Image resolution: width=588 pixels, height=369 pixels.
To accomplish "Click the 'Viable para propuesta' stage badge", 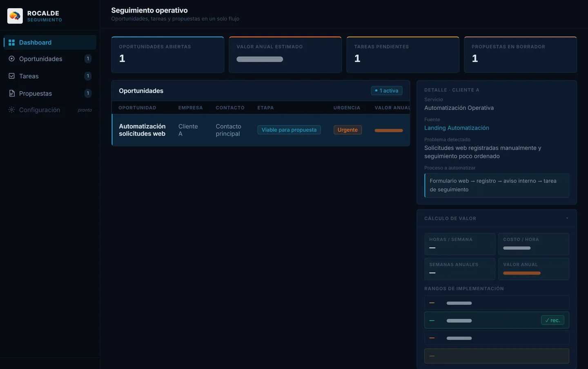I will pos(289,130).
